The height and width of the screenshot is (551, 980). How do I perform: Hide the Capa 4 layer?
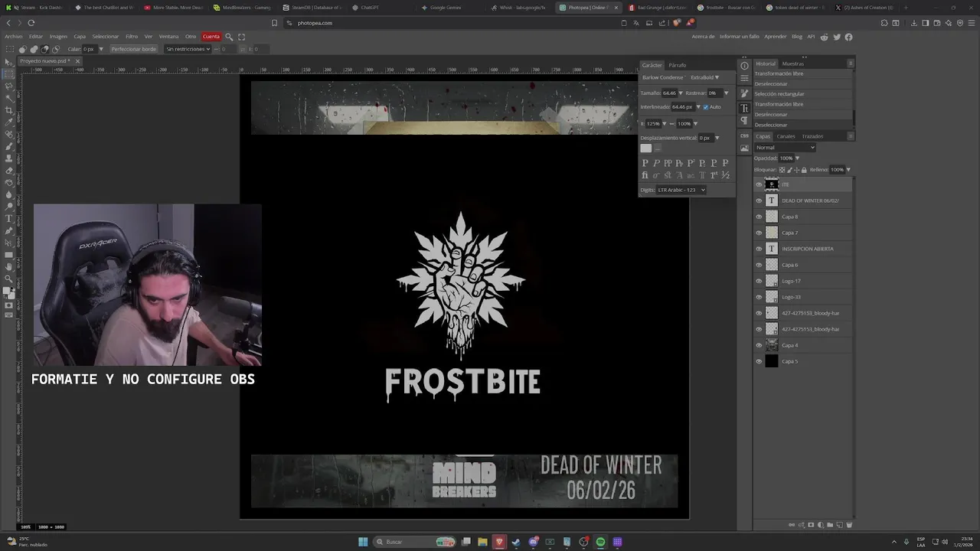759,345
